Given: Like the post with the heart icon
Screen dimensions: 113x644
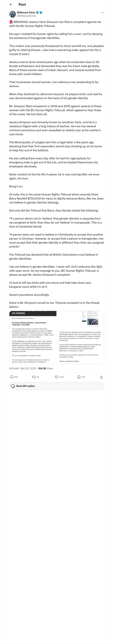Looking at the screenshot, I should [x=56, y=377].
